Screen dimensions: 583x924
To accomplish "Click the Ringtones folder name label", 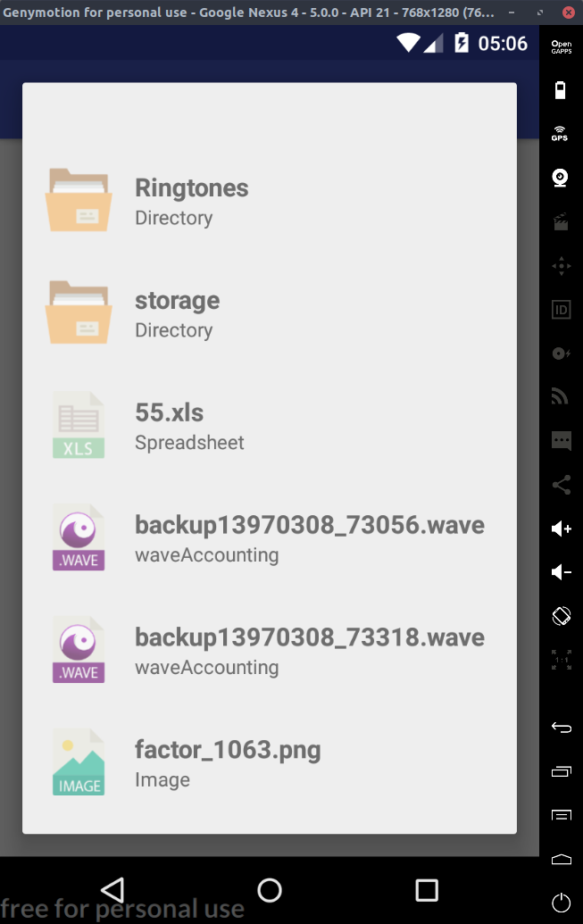I will coord(192,188).
